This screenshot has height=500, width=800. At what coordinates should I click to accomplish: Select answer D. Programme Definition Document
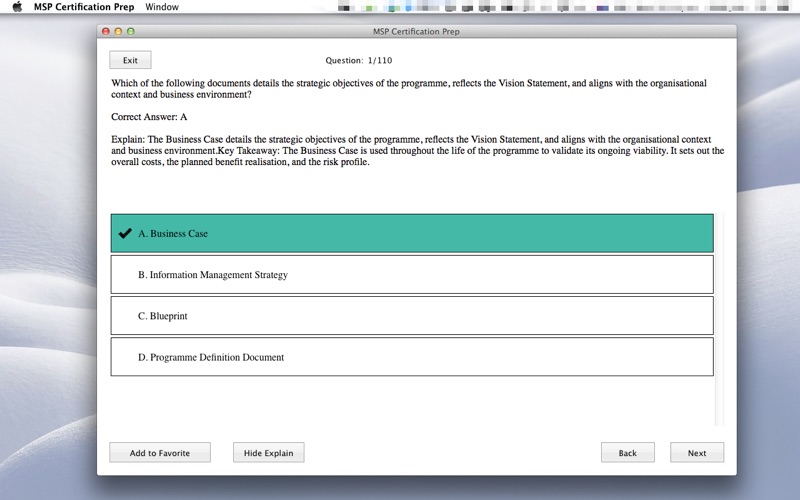pos(412,357)
